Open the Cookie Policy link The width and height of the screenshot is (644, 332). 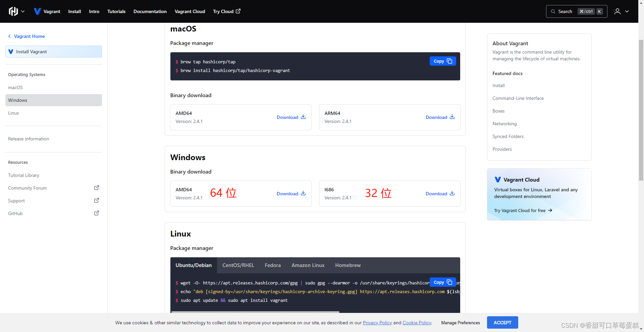417,323
